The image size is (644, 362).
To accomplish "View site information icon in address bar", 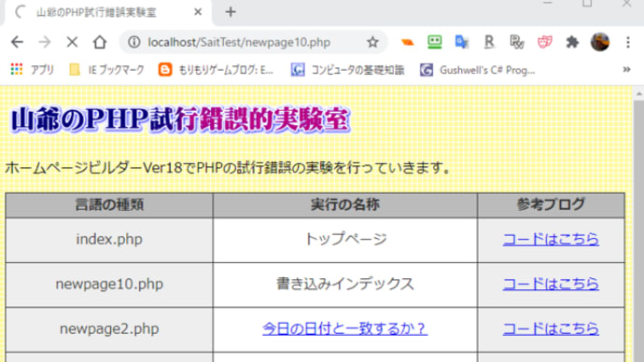I will (x=133, y=42).
